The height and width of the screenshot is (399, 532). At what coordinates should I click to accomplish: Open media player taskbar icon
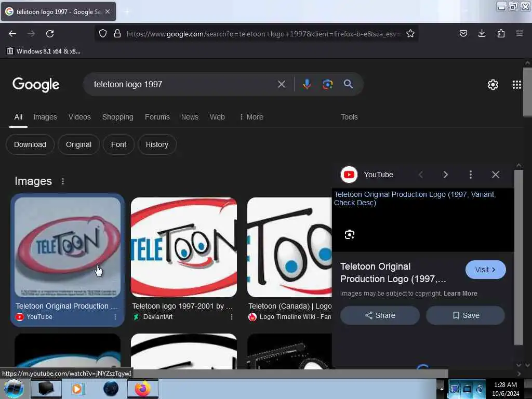[77, 389]
